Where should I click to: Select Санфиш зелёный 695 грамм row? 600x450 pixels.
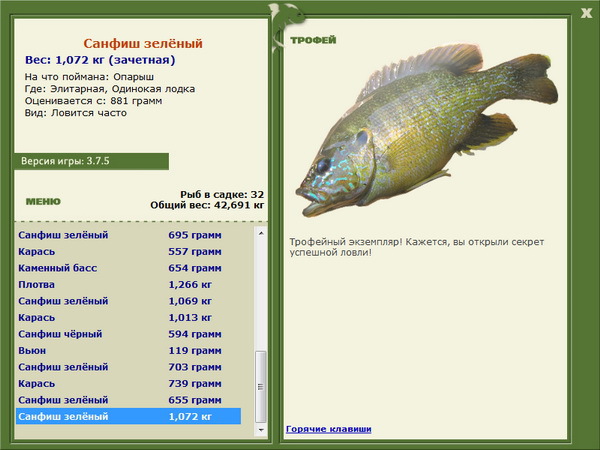tap(129, 235)
